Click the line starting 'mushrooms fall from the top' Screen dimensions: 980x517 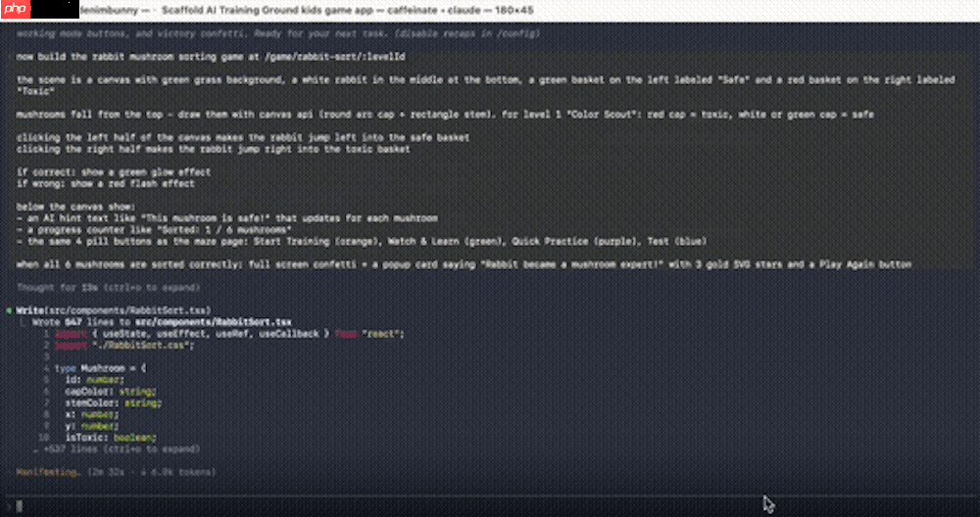(x=445, y=115)
